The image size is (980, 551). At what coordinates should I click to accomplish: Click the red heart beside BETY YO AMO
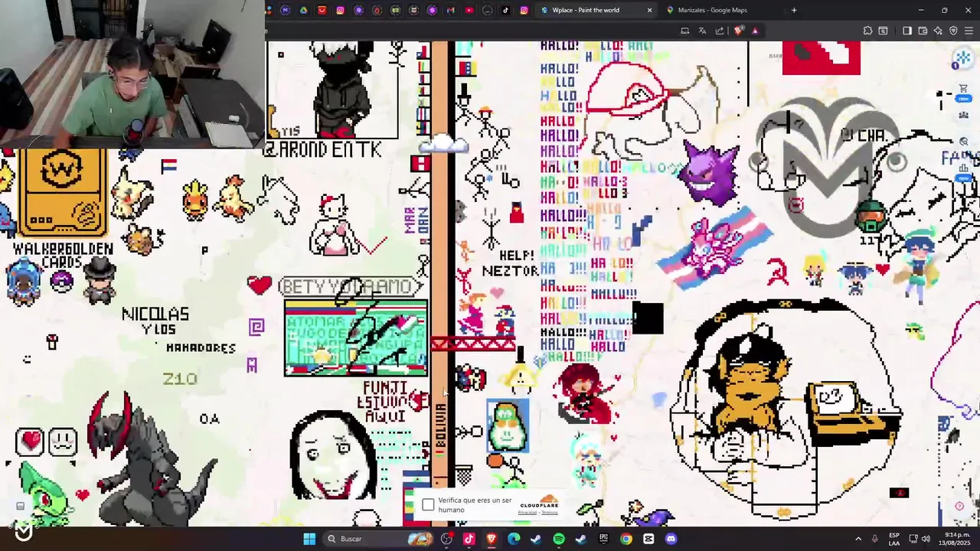(260, 285)
